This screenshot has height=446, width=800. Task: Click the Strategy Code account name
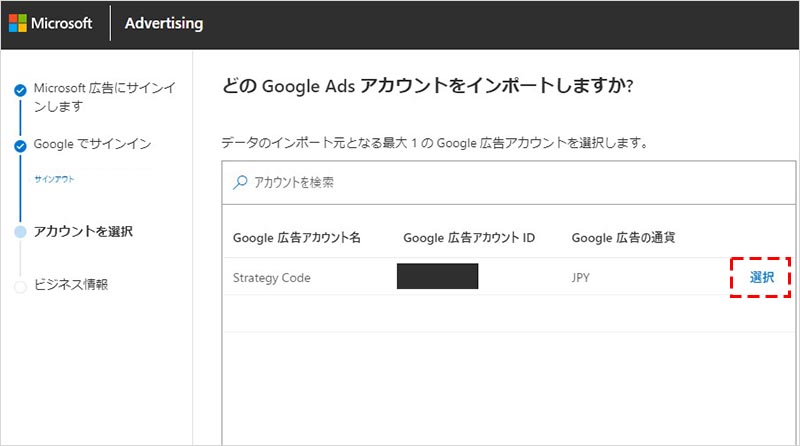point(271,278)
